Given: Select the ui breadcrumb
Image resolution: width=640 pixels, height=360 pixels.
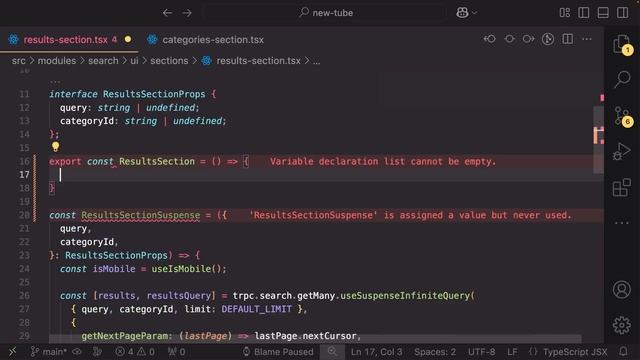Looking at the screenshot, I should 134,61.
